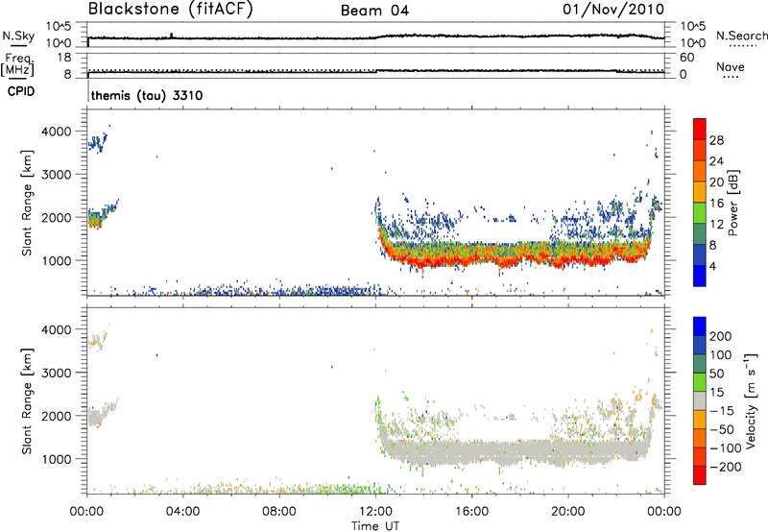The image size is (768, 532).
Task: Click the "20:00" time tick label
Action: pyautogui.click(x=568, y=512)
